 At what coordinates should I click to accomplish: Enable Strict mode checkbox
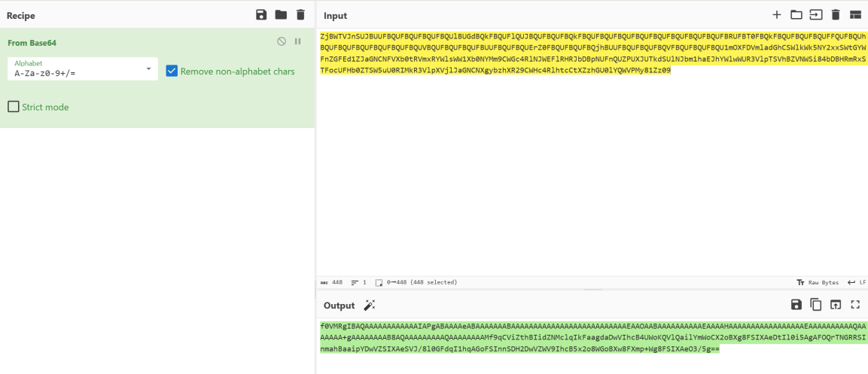click(x=14, y=107)
